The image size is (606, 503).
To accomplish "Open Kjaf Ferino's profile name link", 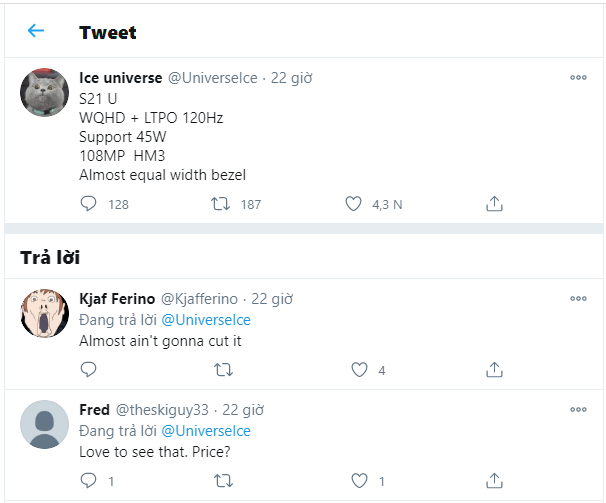I will (117, 299).
